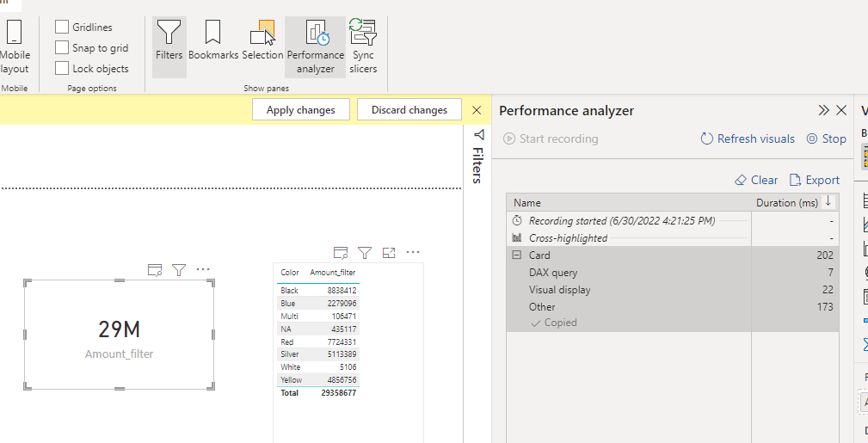The height and width of the screenshot is (443, 868).
Task: Enable the Gridlines checkbox
Action: (x=62, y=28)
